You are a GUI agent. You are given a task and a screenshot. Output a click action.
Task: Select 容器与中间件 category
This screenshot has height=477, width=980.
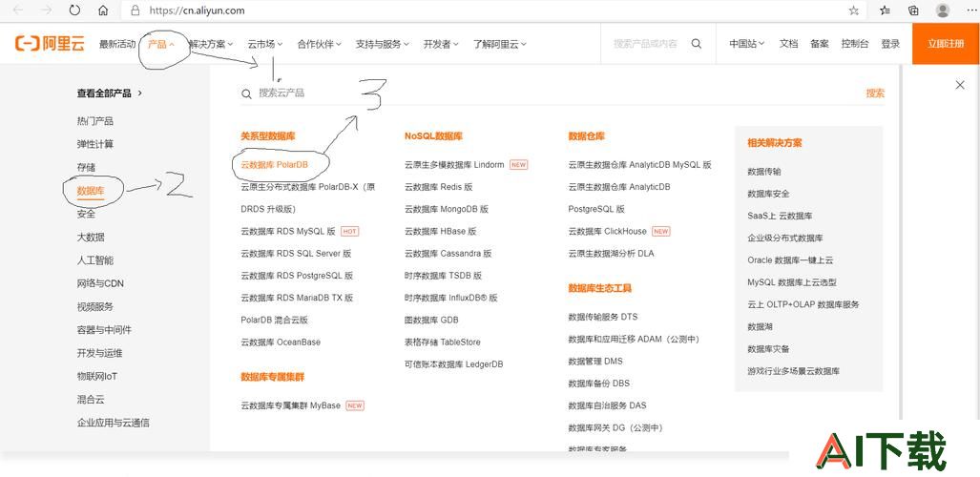pos(104,329)
